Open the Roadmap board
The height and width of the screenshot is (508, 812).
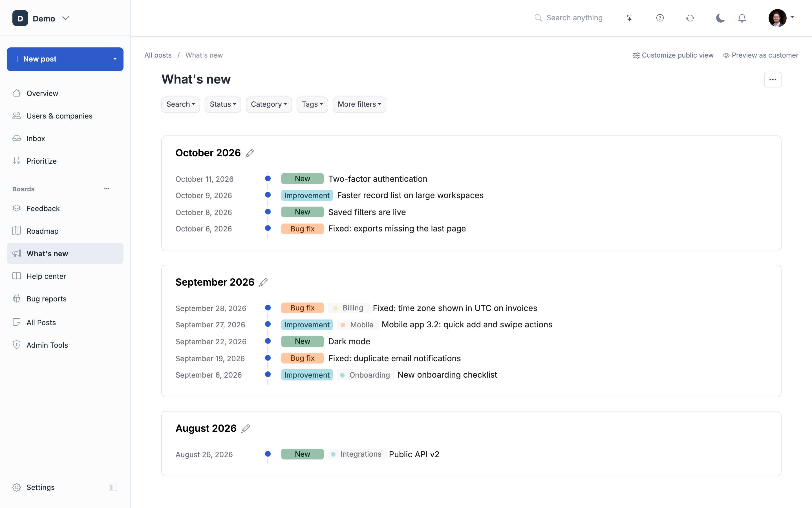[x=65, y=231]
